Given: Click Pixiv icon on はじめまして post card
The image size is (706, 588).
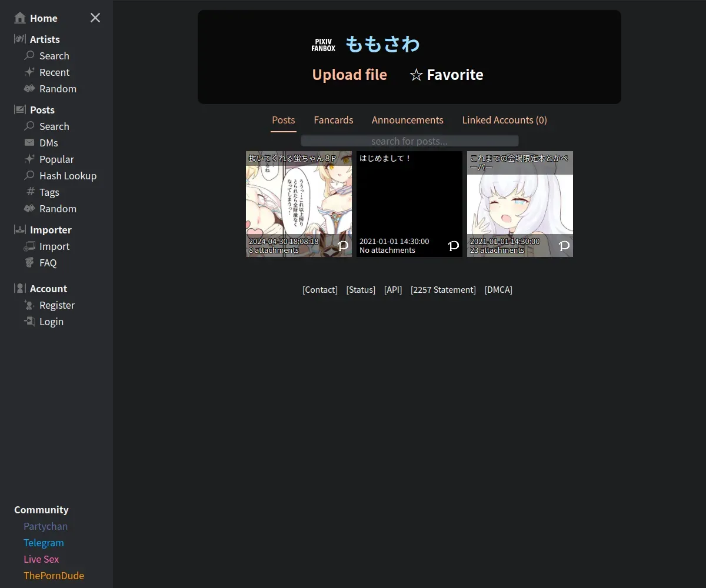Looking at the screenshot, I should pyautogui.click(x=454, y=246).
